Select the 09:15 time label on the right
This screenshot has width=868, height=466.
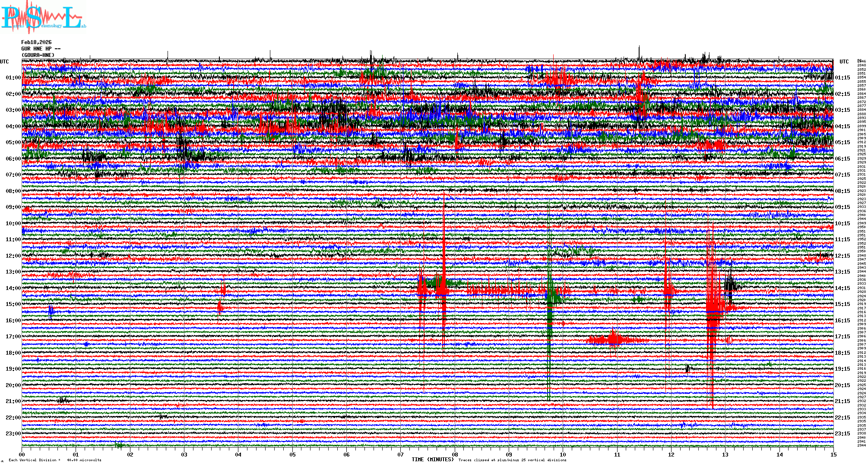(x=843, y=207)
